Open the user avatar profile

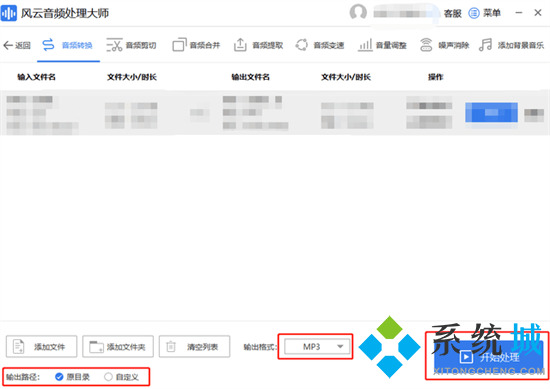tap(358, 13)
